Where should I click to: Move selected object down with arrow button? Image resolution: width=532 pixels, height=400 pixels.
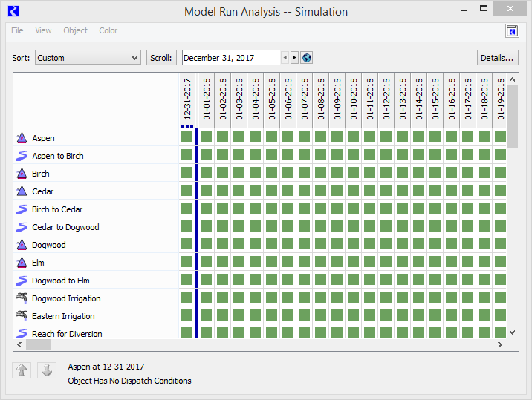pyautogui.click(x=47, y=370)
